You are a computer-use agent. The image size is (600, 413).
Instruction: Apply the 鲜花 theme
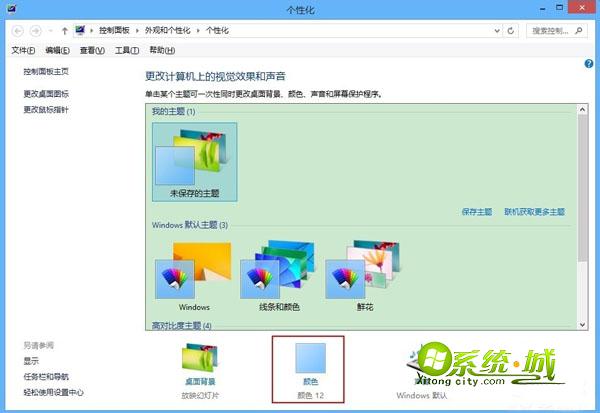coord(364,276)
